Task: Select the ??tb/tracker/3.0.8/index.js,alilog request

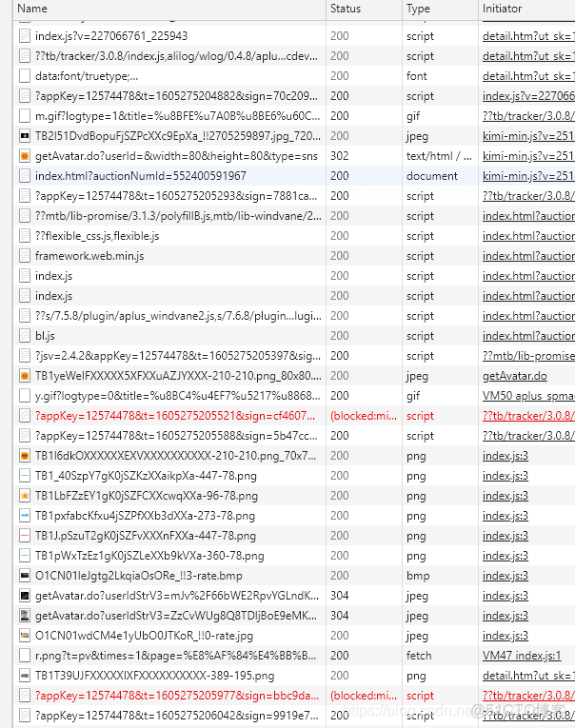Action: (176, 56)
